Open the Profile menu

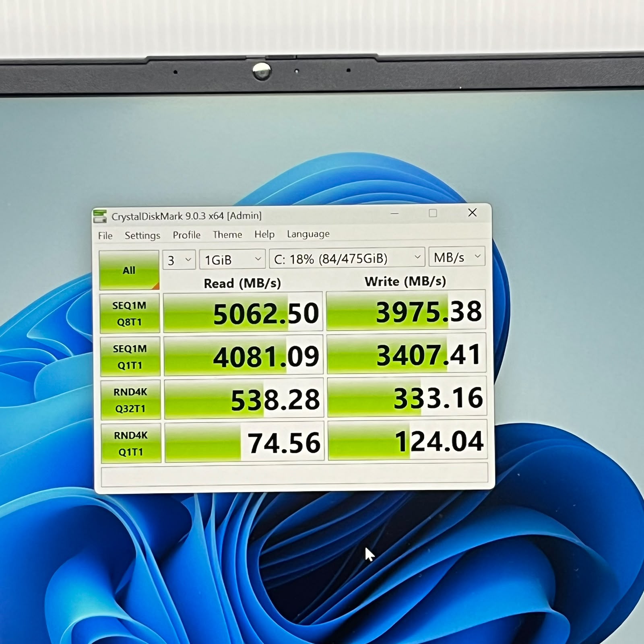(186, 235)
